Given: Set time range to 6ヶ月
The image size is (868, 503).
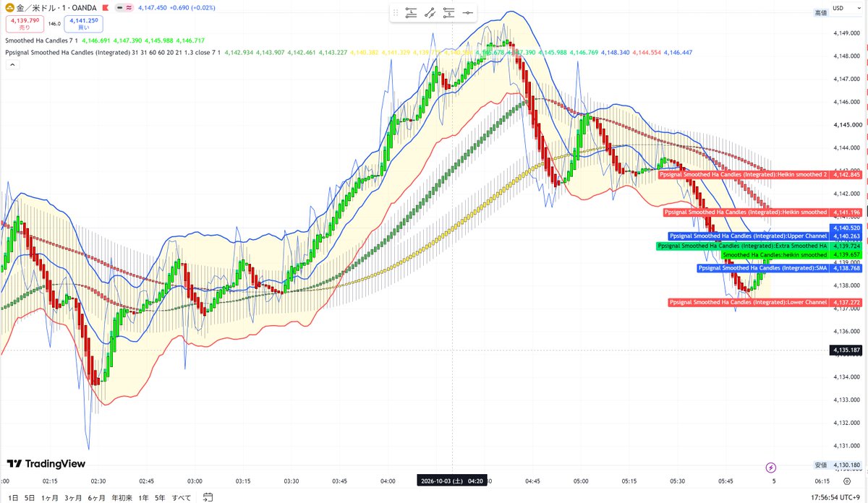Looking at the screenshot, I should coord(97,497).
